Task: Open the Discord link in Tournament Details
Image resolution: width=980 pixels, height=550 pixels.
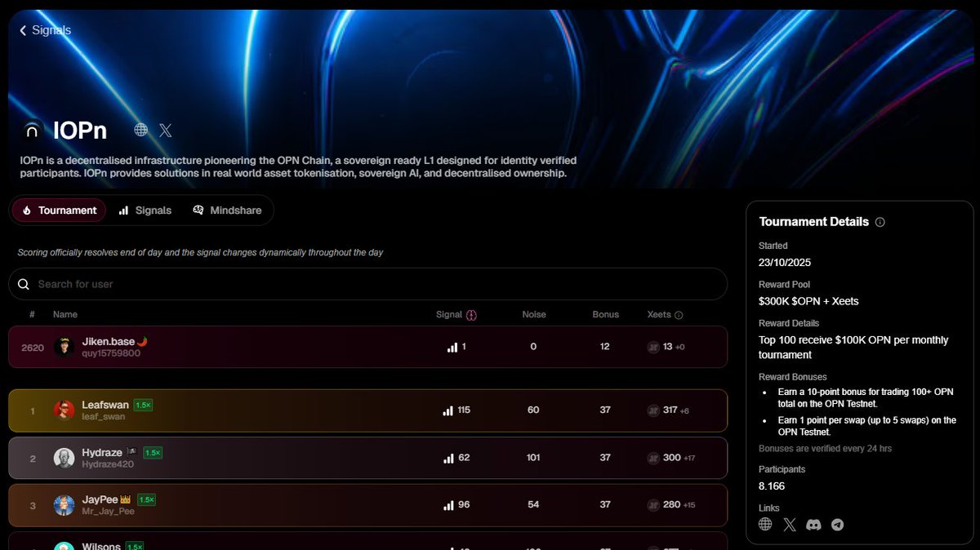Action: (x=813, y=525)
